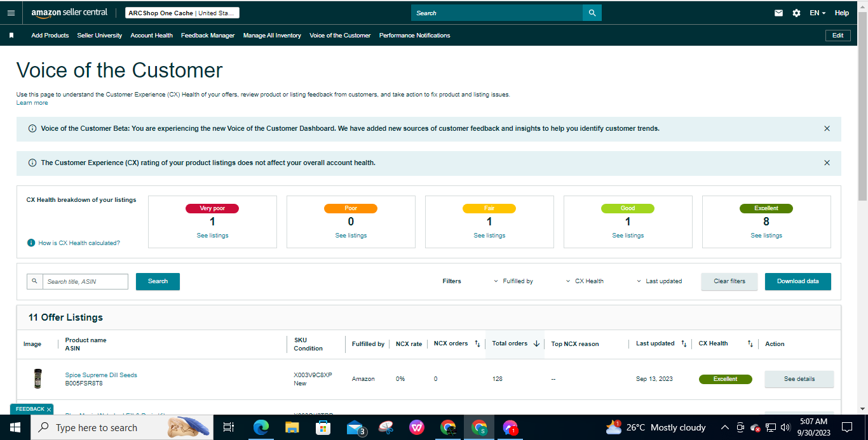The image size is (868, 440).
Task: Open the Windows Start menu
Action: pos(15,427)
